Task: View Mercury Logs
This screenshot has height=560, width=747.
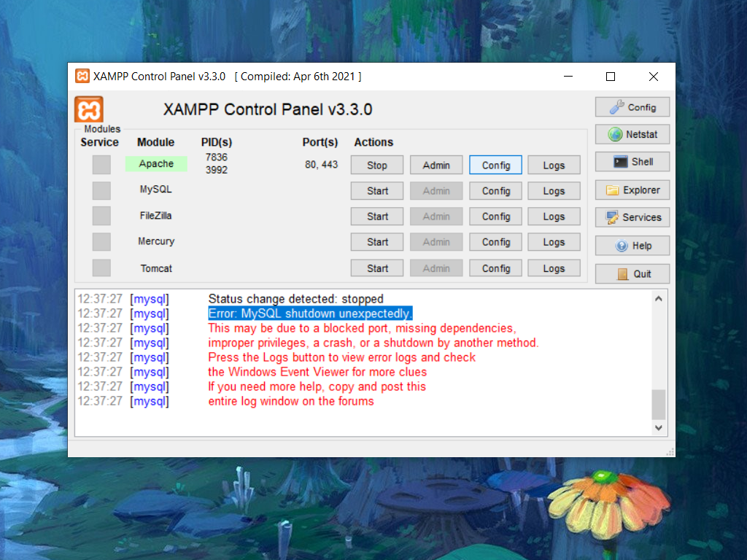Action: click(554, 242)
